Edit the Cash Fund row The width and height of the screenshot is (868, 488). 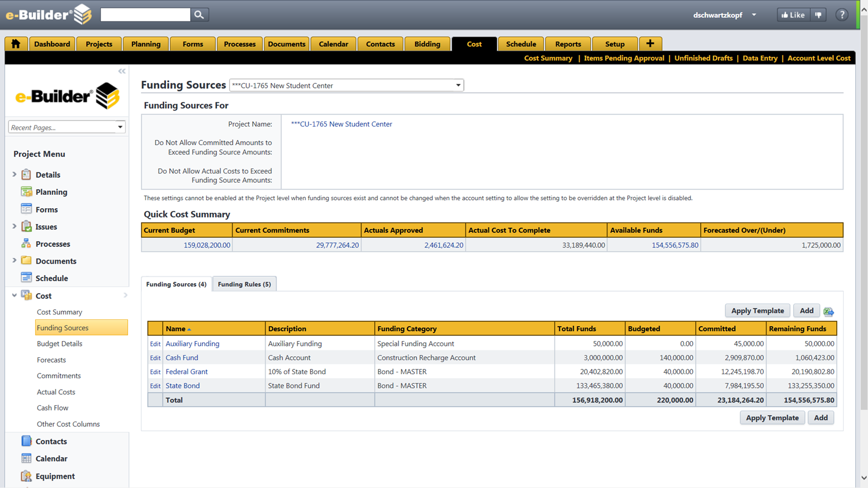tap(155, 358)
